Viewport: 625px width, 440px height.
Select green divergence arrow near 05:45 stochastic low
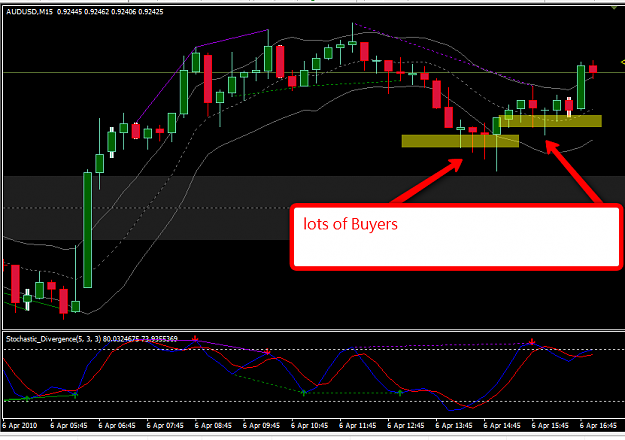click(x=75, y=395)
